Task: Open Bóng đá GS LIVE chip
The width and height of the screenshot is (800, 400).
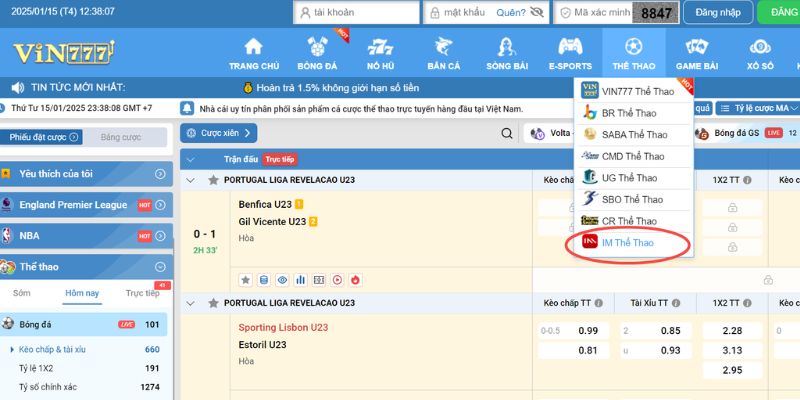Action: tap(746, 133)
